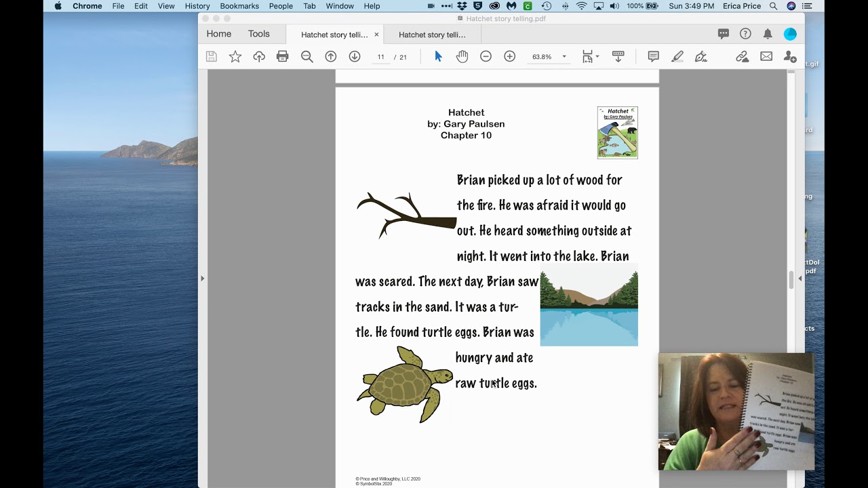This screenshot has height=488, width=868.
Task: Open the Wi-Fi status menu
Action: tap(582, 6)
